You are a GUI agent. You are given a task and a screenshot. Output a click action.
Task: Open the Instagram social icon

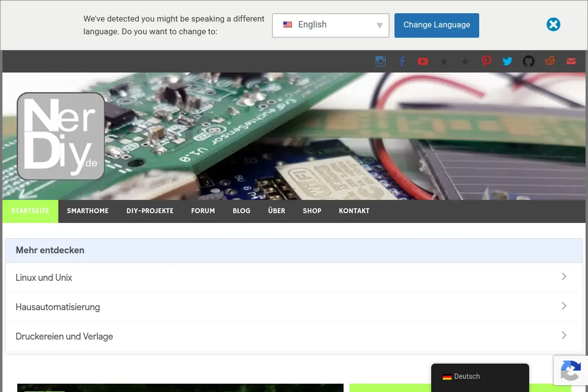pyautogui.click(x=381, y=61)
